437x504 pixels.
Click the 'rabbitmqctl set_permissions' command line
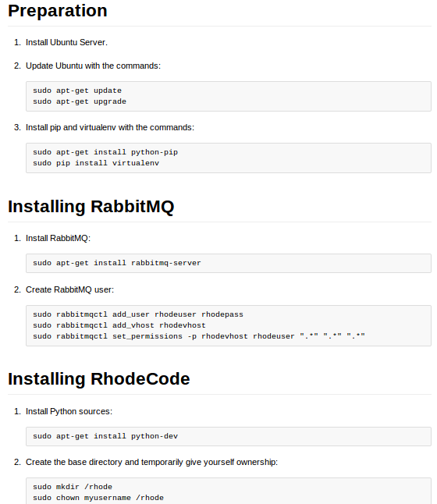pos(199,336)
